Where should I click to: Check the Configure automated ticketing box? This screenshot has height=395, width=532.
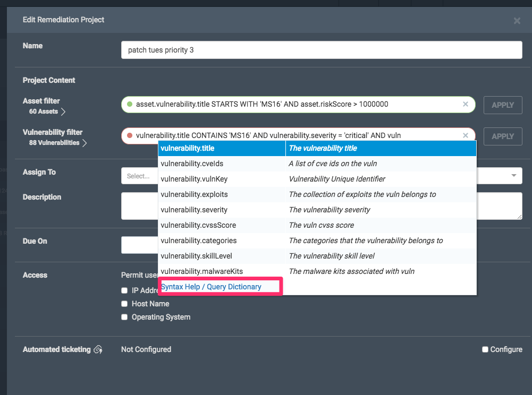485,349
